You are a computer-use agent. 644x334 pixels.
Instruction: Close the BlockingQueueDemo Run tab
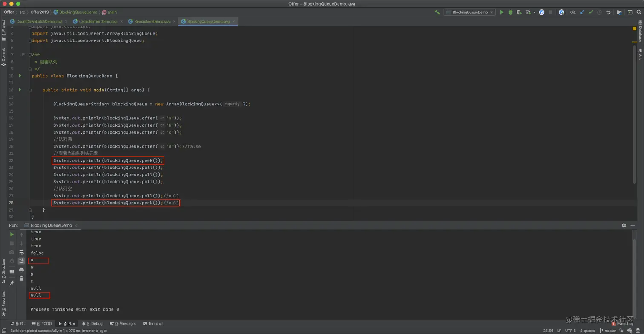click(x=76, y=225)
